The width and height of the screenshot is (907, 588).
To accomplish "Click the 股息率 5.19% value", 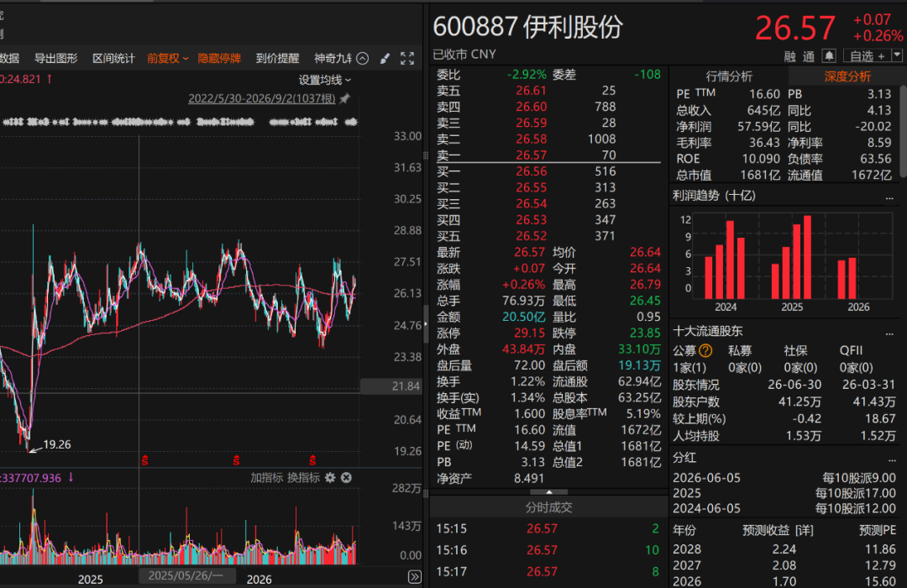I will [x=643, y=414].
